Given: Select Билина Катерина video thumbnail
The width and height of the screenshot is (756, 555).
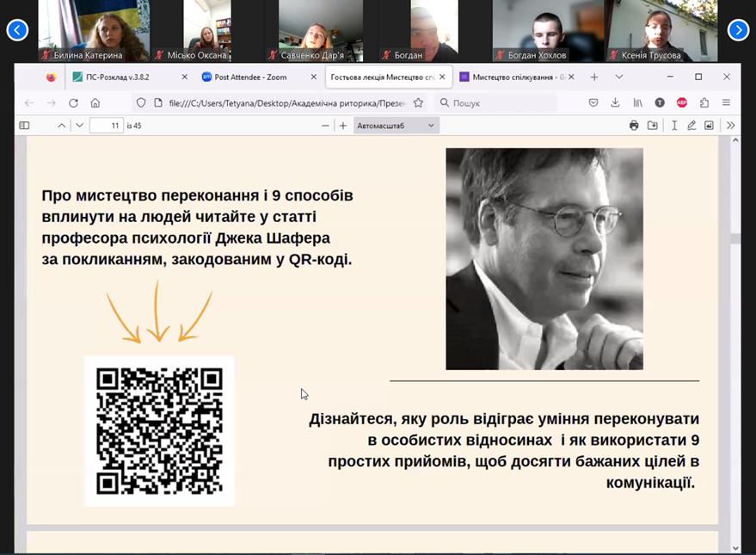Looking at the screenshot, I should pos(94,30).
